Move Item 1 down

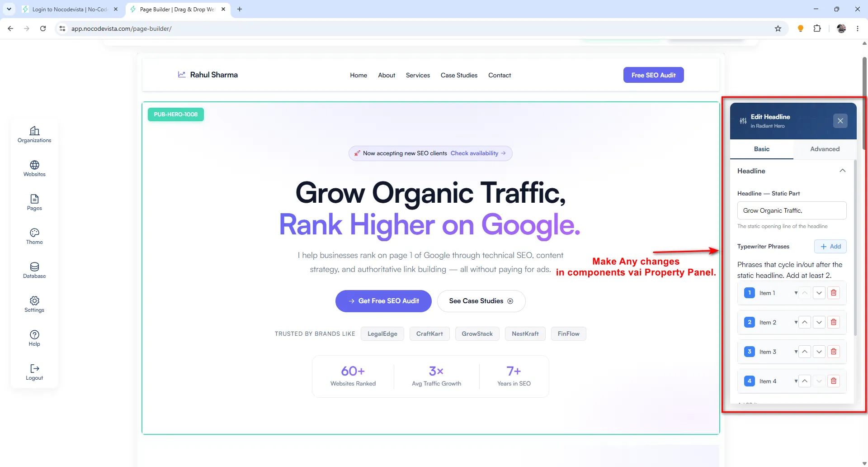click(819, 293)
